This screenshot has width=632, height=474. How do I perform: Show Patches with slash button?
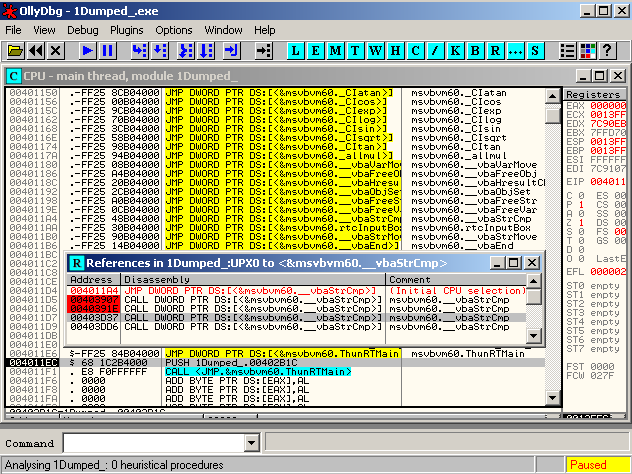click(435, 51)
